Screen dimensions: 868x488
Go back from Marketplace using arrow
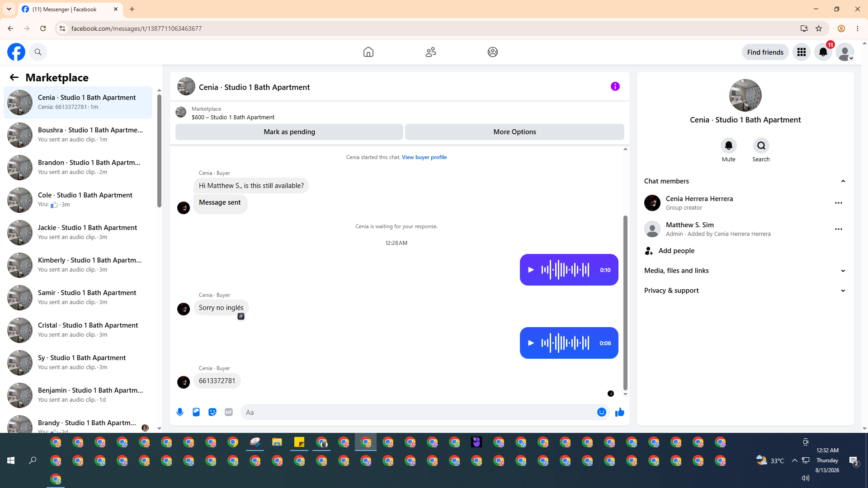point(14,77)
